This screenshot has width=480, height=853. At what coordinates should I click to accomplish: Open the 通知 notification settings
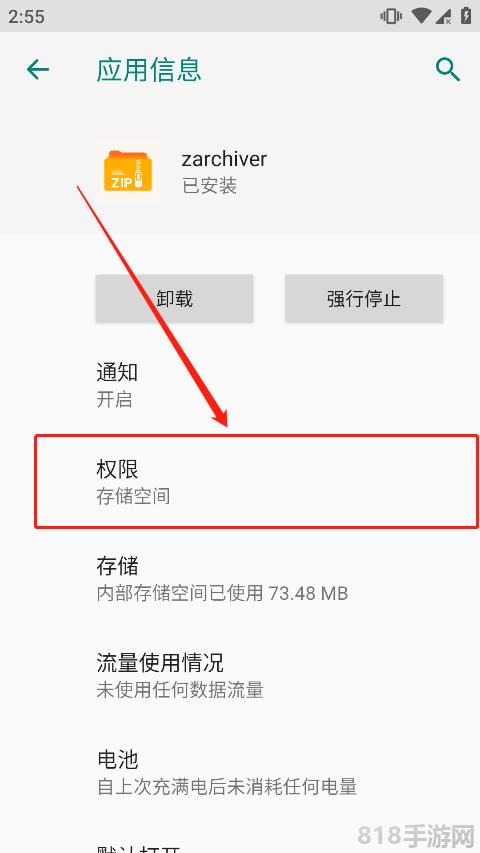240,385
